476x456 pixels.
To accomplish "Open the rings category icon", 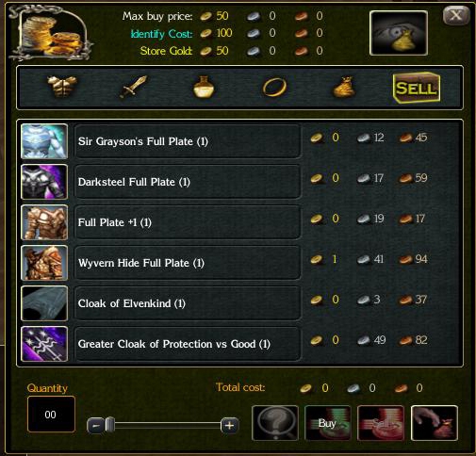I will point(274,87).
